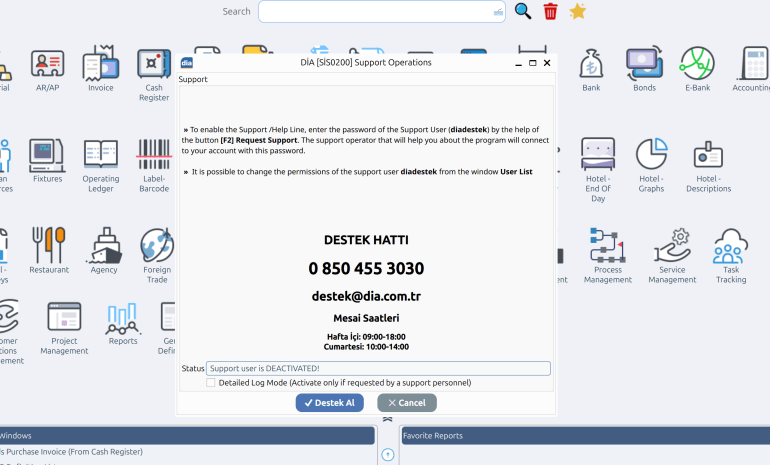Close the Support Operations dialog

pyautogui.click(x=547, y=63)
